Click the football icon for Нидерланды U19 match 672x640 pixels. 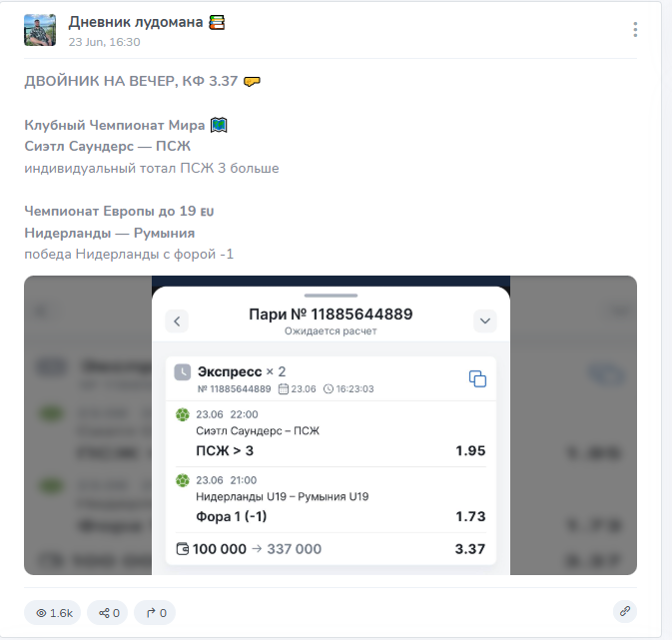coord(183,480)
